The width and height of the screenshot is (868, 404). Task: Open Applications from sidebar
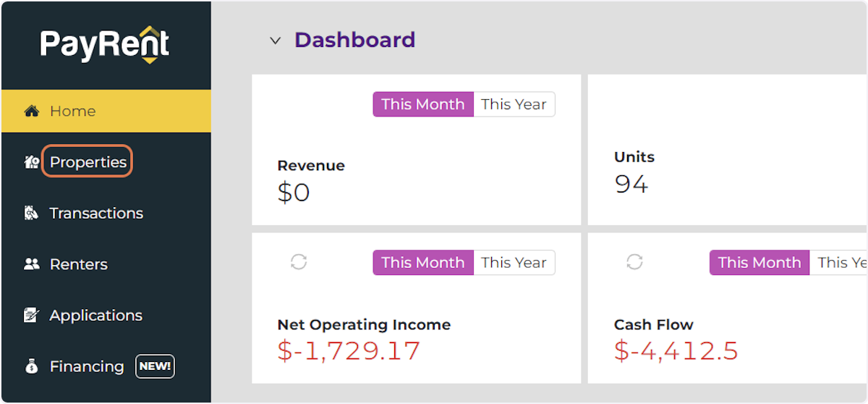tap(95, 316)
